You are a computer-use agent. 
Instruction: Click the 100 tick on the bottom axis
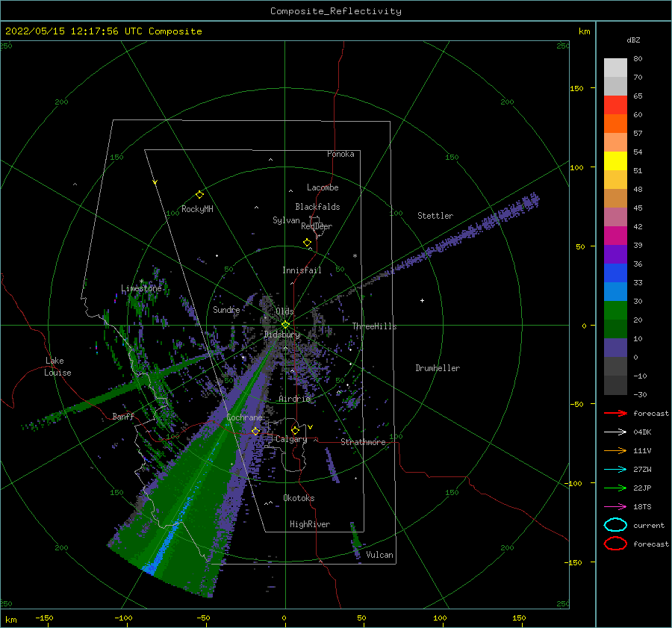pyautogui.click(x=440, y=618)
